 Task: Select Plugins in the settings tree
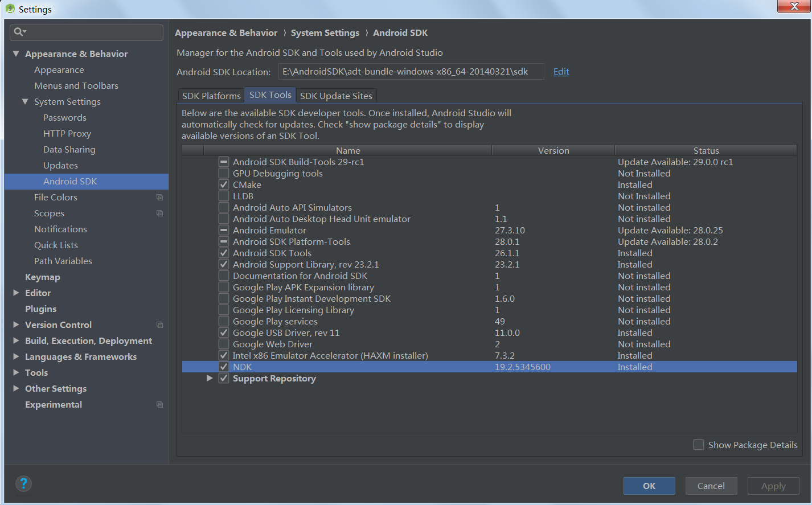pyautogui.click(x=41, y=309)
